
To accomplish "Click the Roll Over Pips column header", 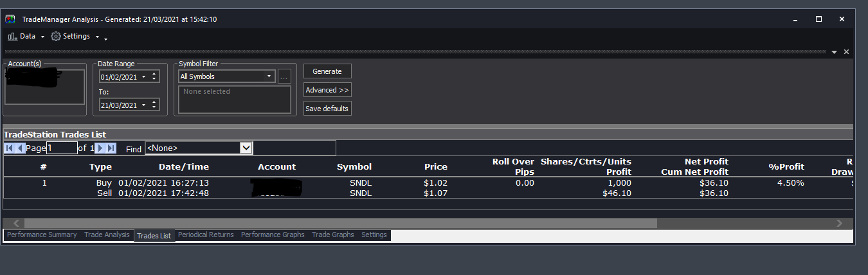I will tap(513, 166).
